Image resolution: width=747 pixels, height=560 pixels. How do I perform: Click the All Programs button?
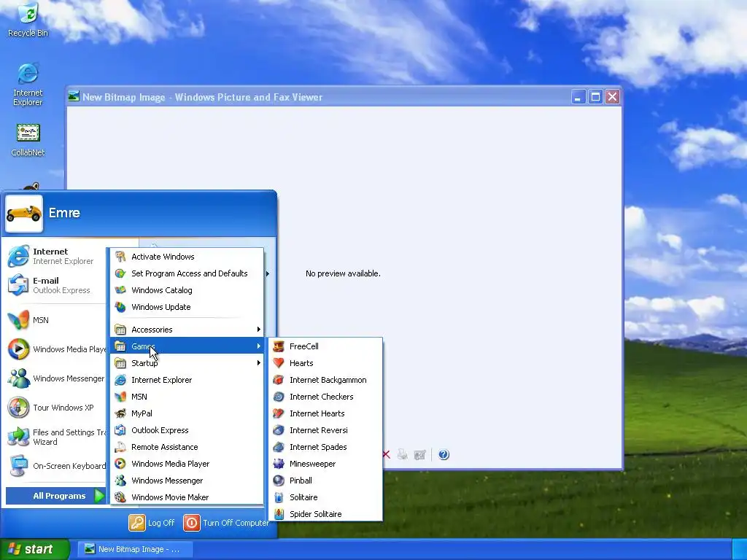pyautogui.click(x=56, y=496)
